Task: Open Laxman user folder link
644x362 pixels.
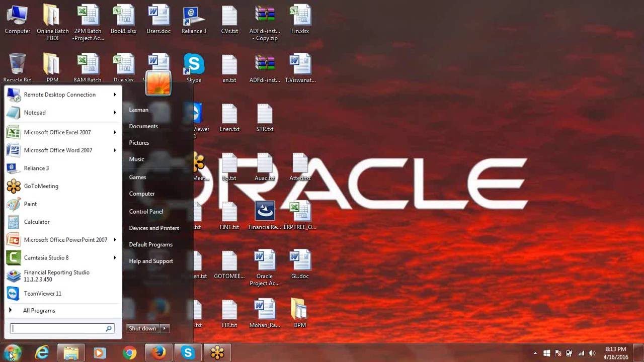Action: click(x=138, y=110)
